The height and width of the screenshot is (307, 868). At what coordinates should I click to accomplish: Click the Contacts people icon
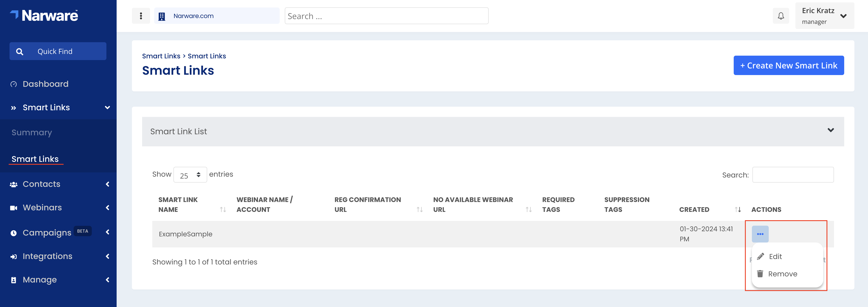coord(13,184)
